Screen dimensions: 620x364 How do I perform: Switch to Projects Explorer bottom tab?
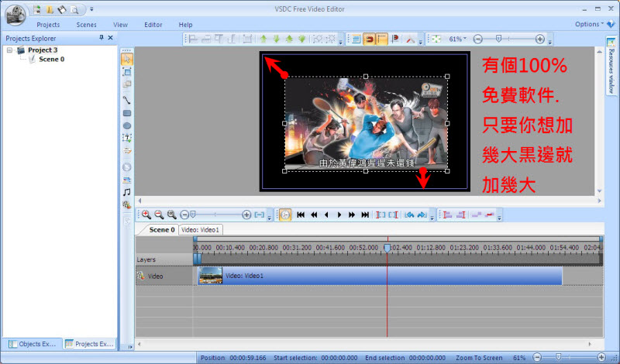[90, 344]
